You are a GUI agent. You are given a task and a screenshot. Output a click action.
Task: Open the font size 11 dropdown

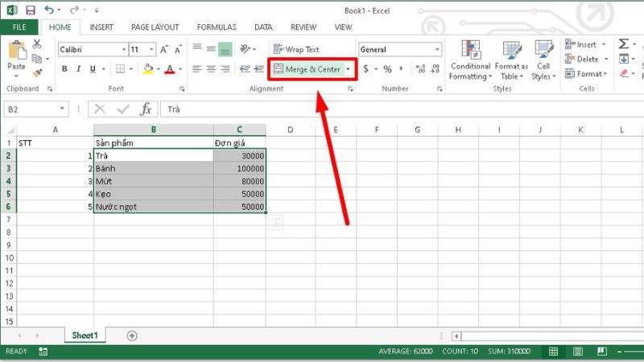(x=151, y=49)
